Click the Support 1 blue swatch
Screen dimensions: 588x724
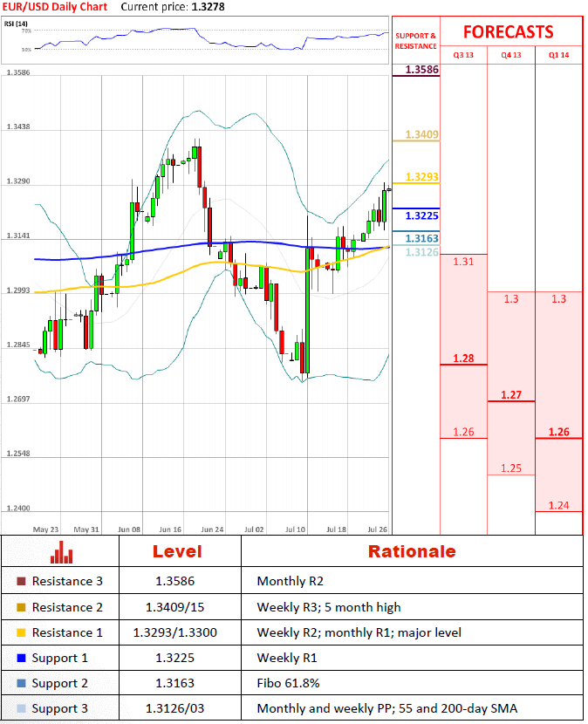21,658
